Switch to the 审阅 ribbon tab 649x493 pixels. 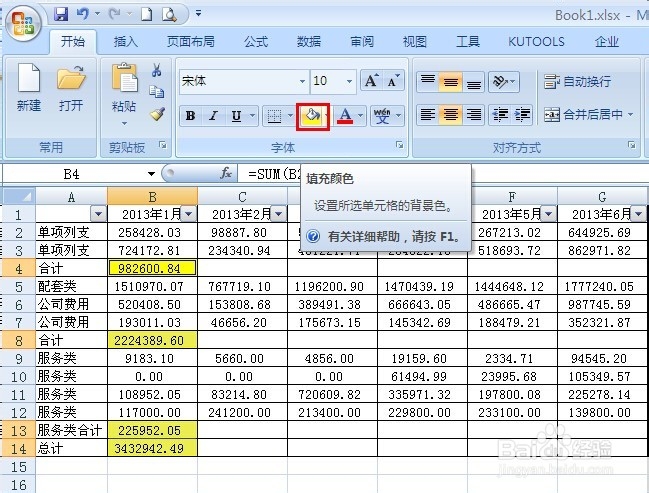[x=362, y=41]
